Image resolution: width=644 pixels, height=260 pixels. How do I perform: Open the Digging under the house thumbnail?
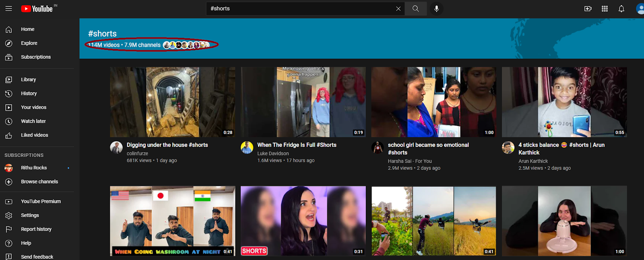tap(173, 102)
